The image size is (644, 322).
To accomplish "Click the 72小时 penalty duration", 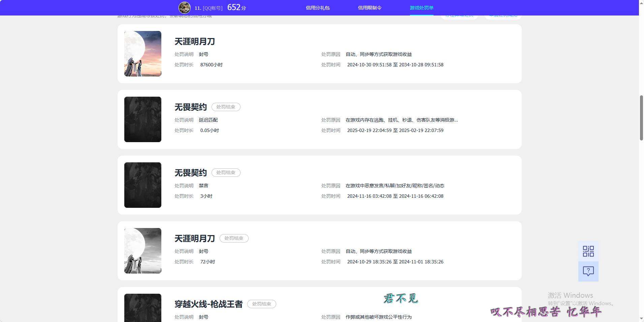I will coord(207,262).
